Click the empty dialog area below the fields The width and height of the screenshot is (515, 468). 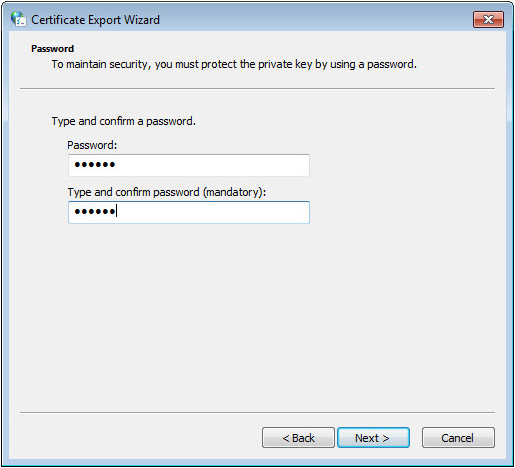[x=257, y=317]
